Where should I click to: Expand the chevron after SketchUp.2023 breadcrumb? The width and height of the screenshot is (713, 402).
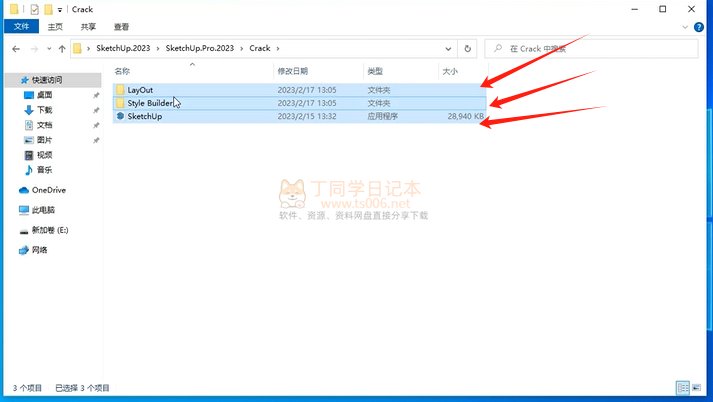(158, 48)
